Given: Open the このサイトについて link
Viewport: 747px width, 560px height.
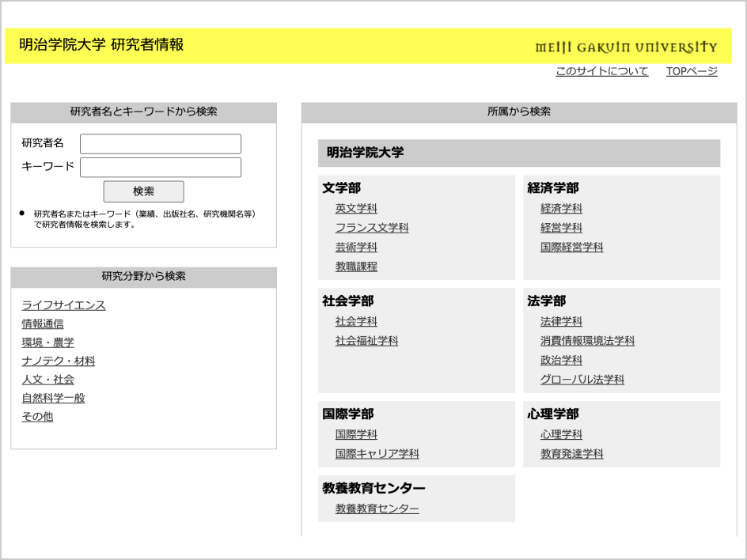Looking at the screenshot, I should pyautogui.click(x=601, y=71).
